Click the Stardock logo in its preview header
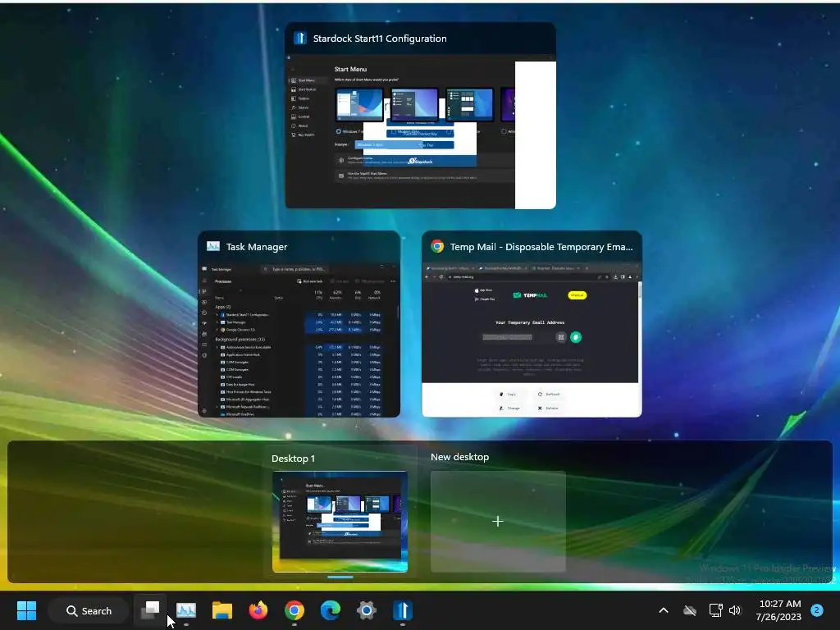The image size is (840, 630). pyautogui.click(x=300, y=38)
